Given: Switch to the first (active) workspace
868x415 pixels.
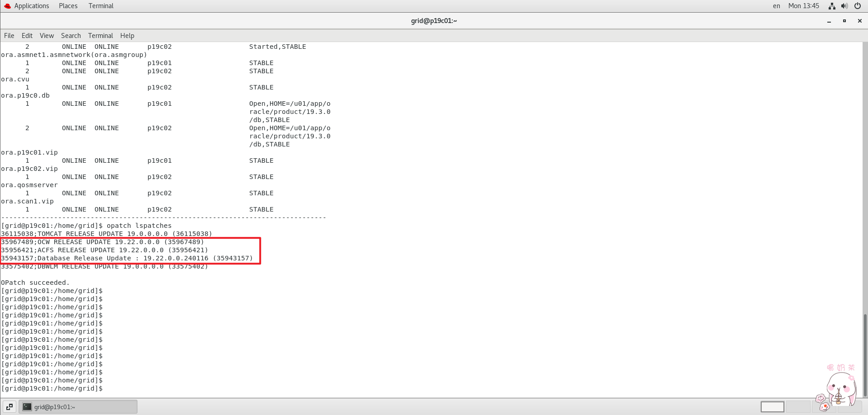Looking at the screenshot, I should [772, 407].
